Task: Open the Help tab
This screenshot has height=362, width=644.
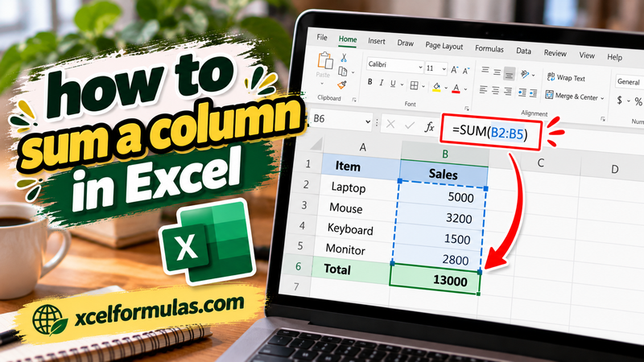Action: click(614, 57)
